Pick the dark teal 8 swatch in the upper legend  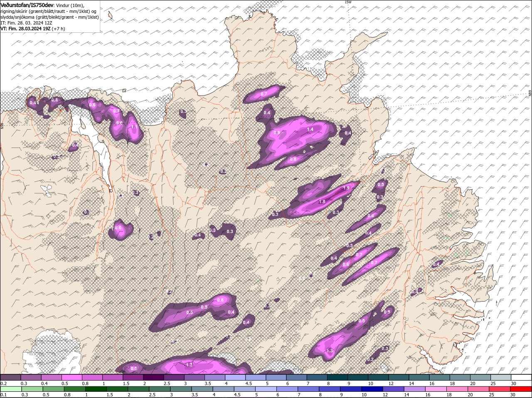[337, 377]
